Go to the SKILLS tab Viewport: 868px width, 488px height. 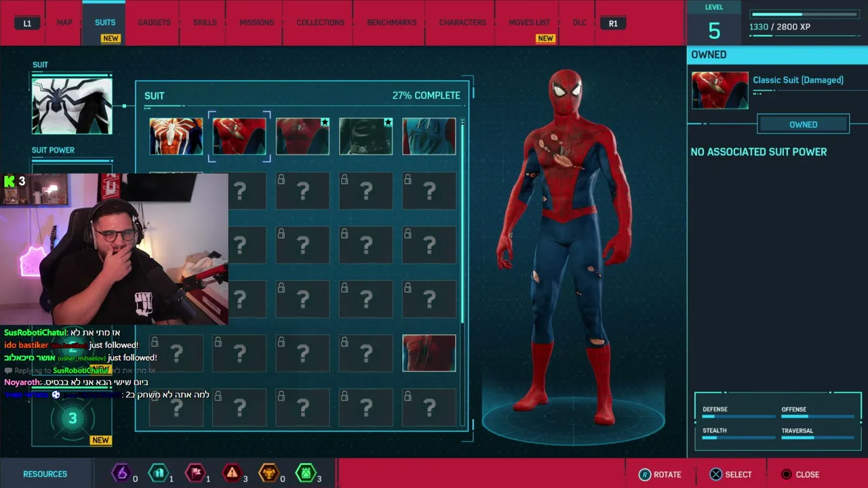[205, 22]
